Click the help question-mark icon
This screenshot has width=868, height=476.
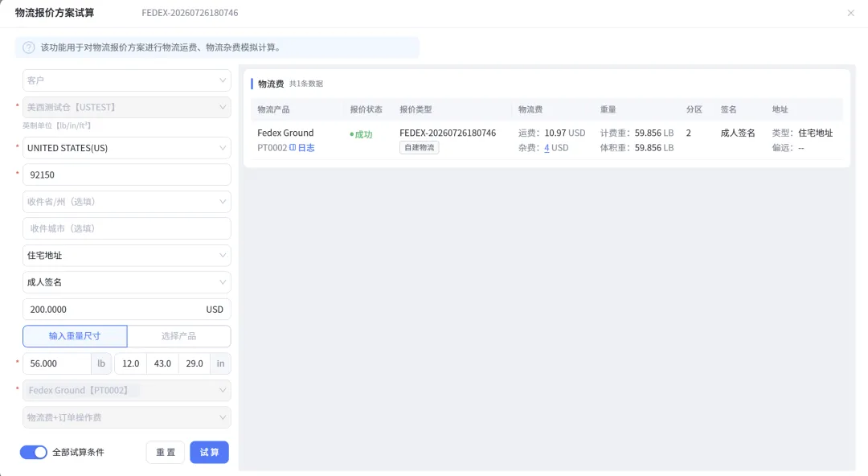(x=29, y=47)
